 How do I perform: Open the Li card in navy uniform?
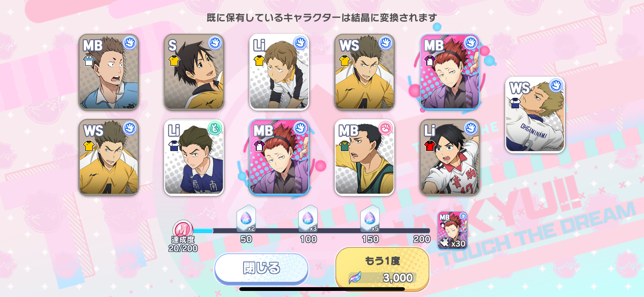(194, 157)
